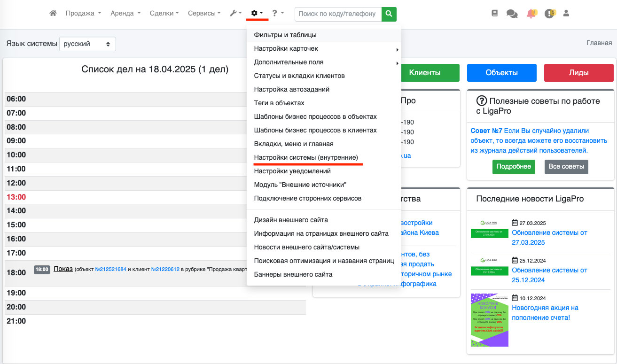
Task: Click the search by code/phone field
Action: pyautogui.click(x=337, y=14)
